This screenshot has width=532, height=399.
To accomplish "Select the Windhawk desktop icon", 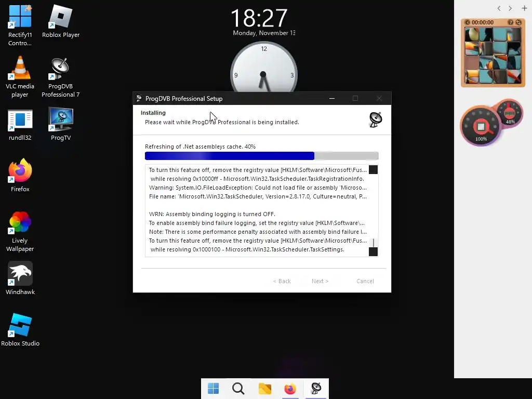I will pos(20,278).
